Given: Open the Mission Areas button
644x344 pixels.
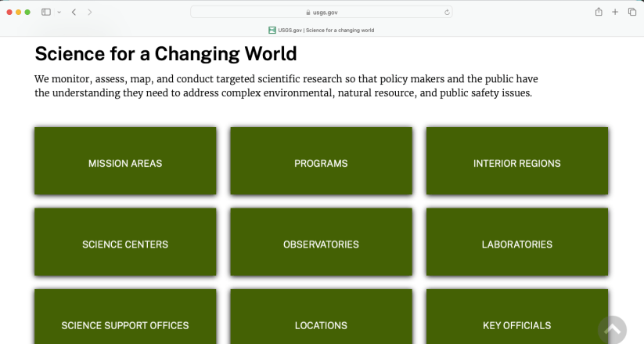Looking at the screenshot, I should pyautogui.click(x=125, y=163).
